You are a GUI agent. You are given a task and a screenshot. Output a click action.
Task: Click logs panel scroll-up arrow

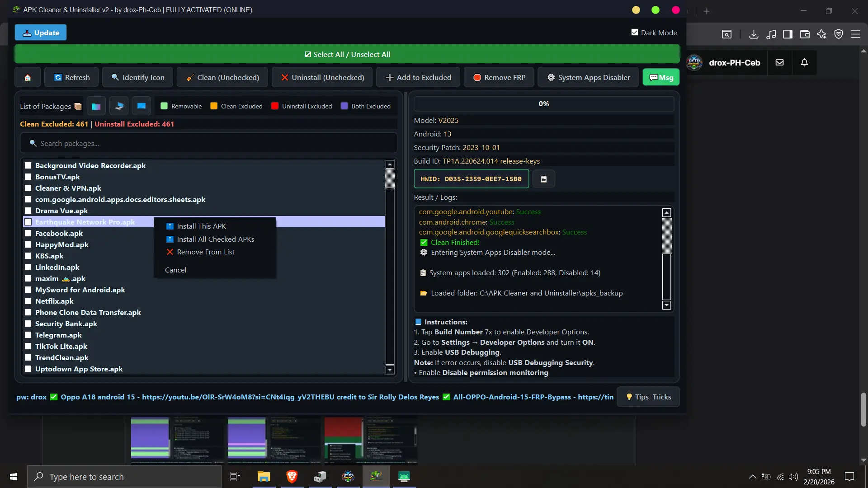(666, 212)
